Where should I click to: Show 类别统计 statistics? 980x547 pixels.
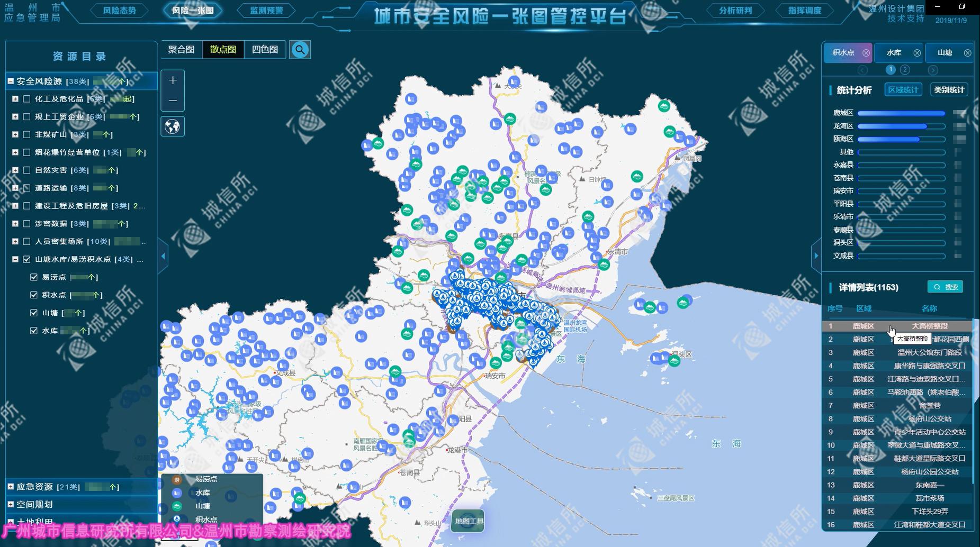coord(949,90)
